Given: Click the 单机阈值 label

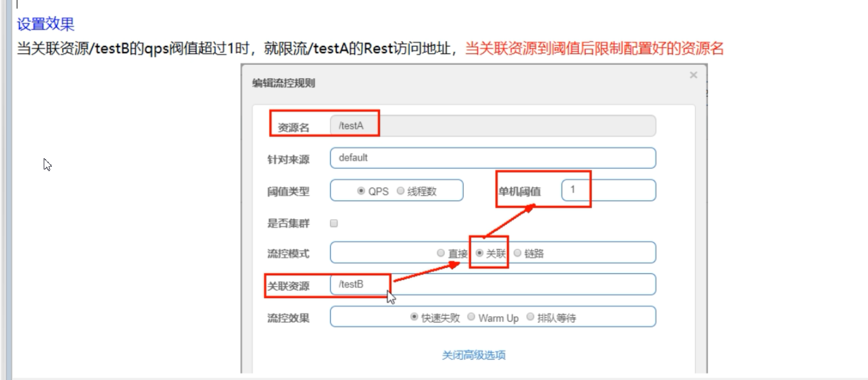Looking at the screenshot, I should [519, 191].
